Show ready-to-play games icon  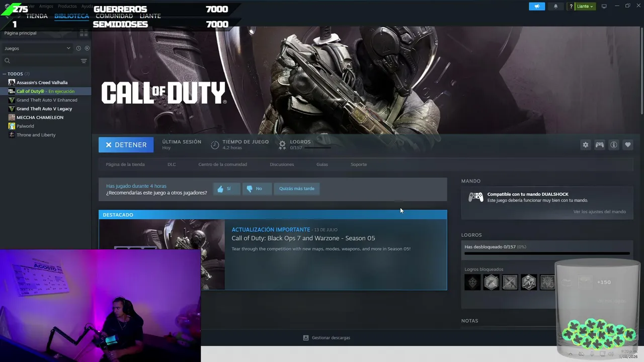87,48
